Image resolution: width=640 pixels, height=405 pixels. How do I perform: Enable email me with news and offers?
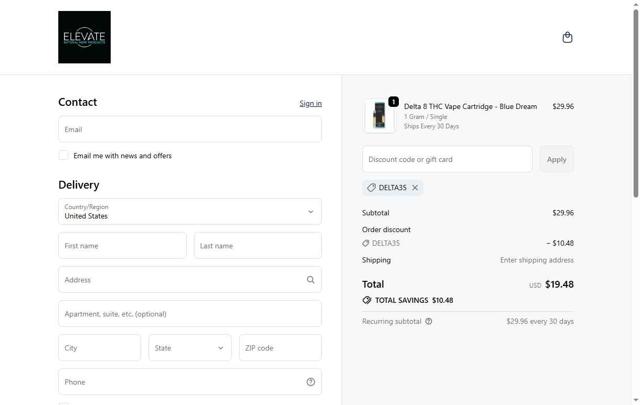tap(64, 155)
